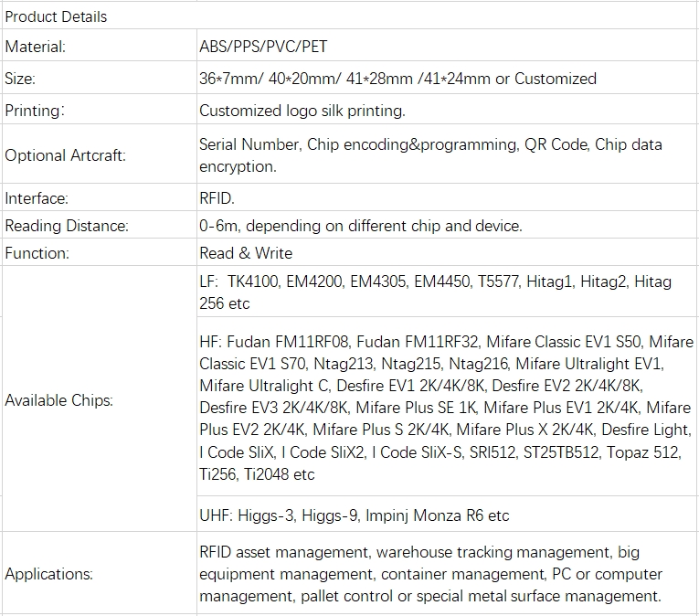Select the UHF Higgs-3 chips cell

448,515
